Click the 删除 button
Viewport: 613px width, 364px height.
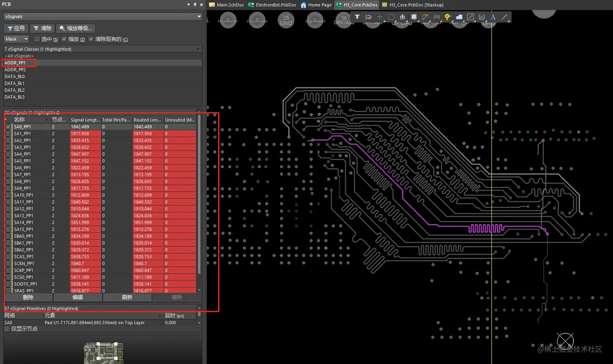tap(28, 297)
